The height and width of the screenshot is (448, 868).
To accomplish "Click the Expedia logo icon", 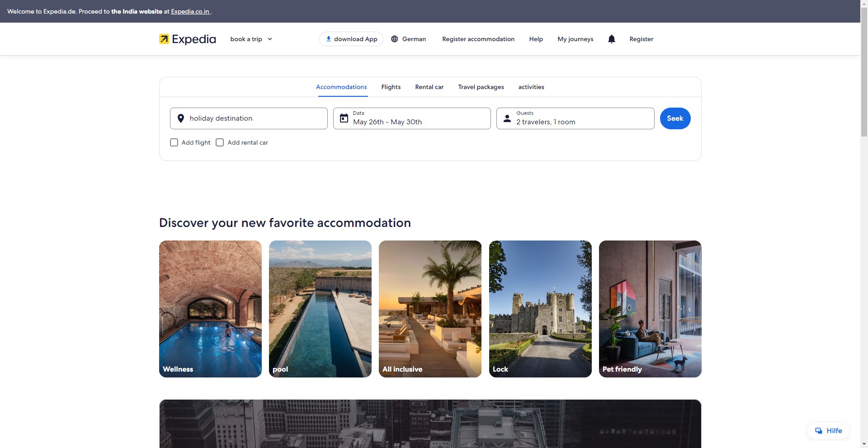I will 164,39.
